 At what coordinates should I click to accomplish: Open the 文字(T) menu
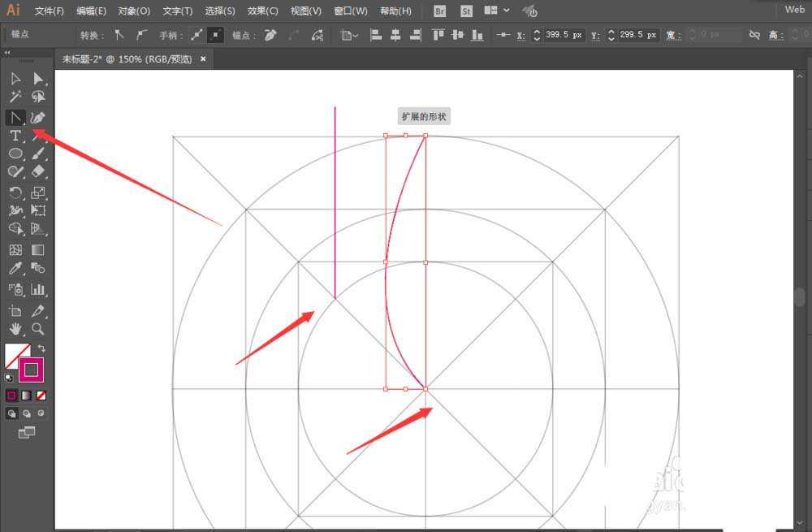coord(177,11)
